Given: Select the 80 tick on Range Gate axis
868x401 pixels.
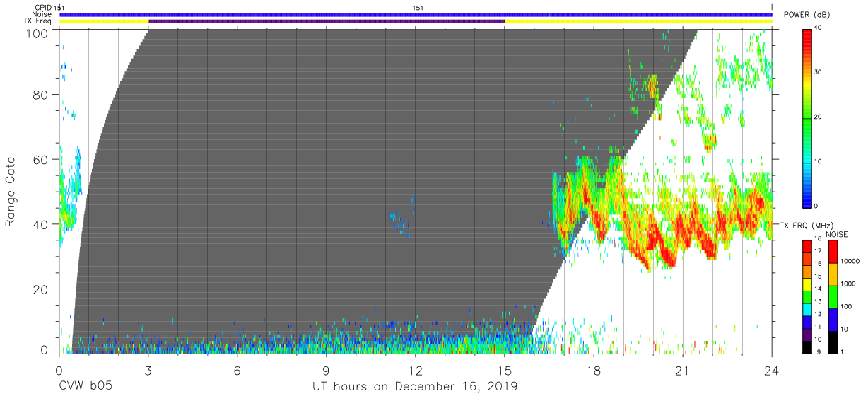Looking at the screenshot, I should [x=42, y=94].
